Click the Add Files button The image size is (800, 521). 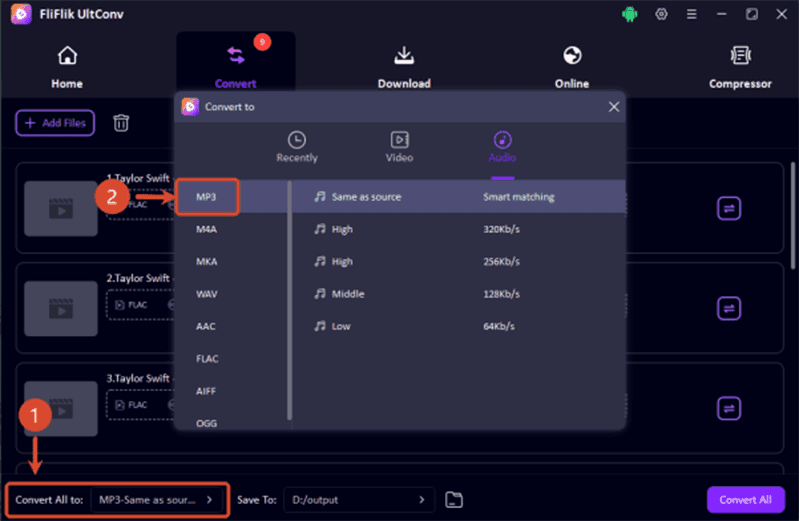click(x=55, y=123)
